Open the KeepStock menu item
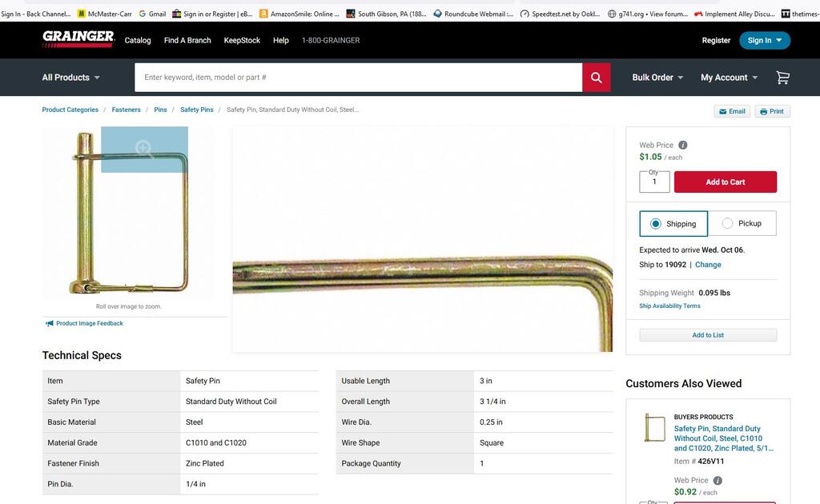Screen dimensions: 820x504 242,40
